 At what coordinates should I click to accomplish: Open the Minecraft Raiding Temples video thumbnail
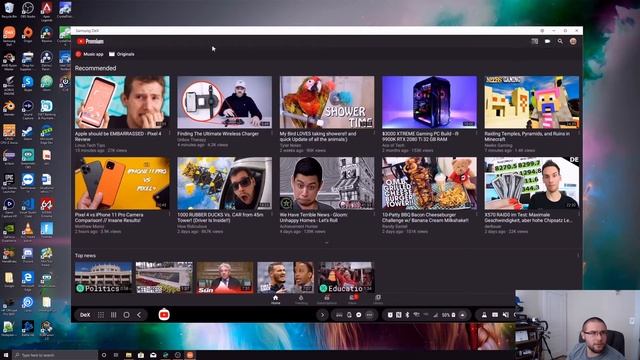pos(532,102)
